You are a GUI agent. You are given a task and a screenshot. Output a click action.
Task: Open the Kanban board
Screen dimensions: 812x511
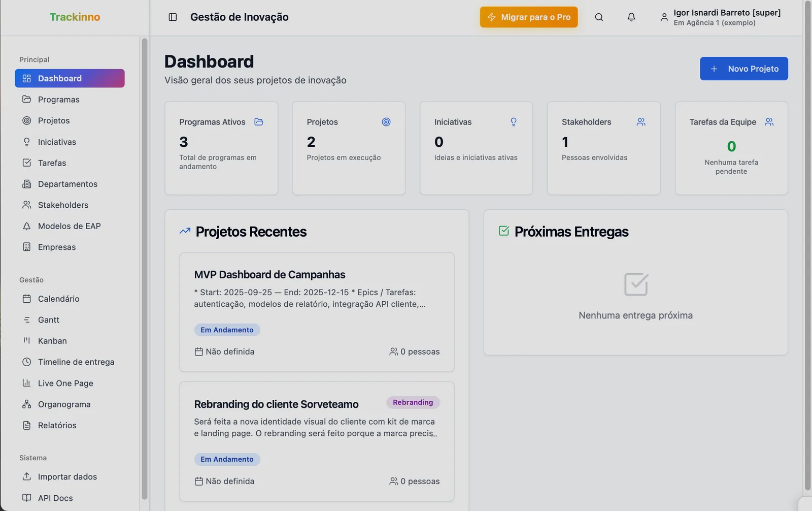click(x=70, y=341)
